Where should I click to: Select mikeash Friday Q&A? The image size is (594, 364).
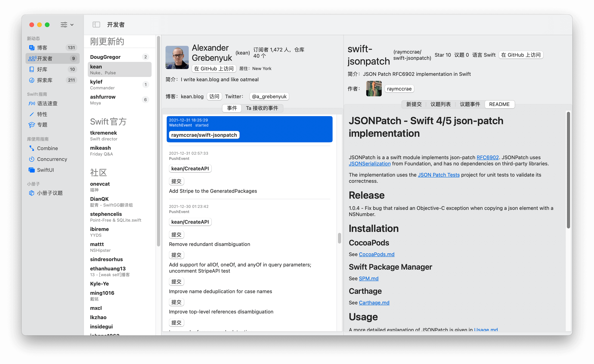point(119,151)
